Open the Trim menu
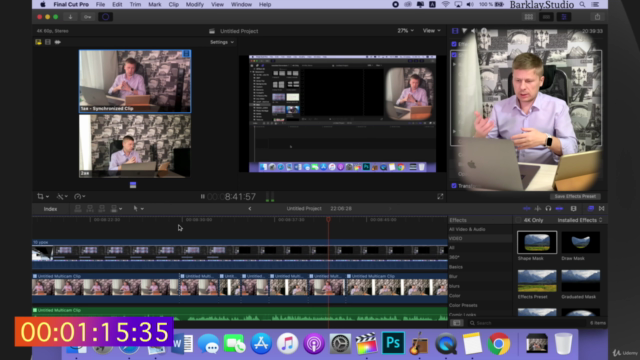This screenshot has height=360, width=640. click(135, 4)
